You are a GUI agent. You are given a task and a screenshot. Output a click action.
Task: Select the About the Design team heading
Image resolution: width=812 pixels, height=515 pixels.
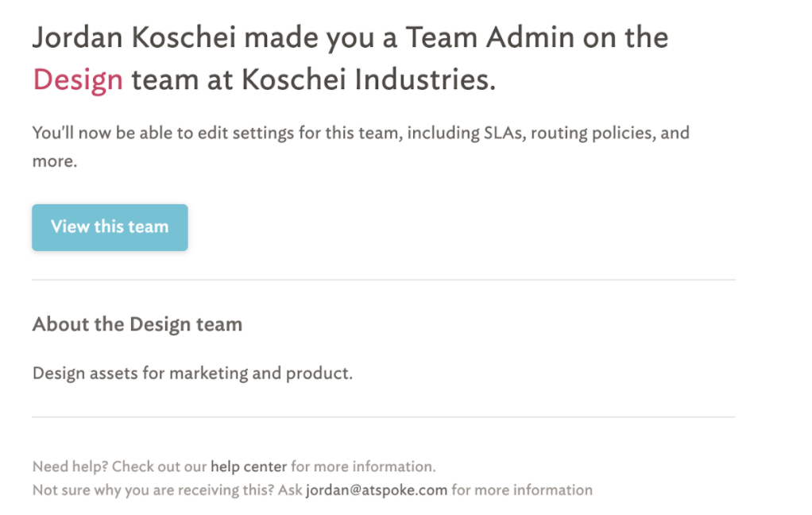pyautogui.click(x=137, y=324)
